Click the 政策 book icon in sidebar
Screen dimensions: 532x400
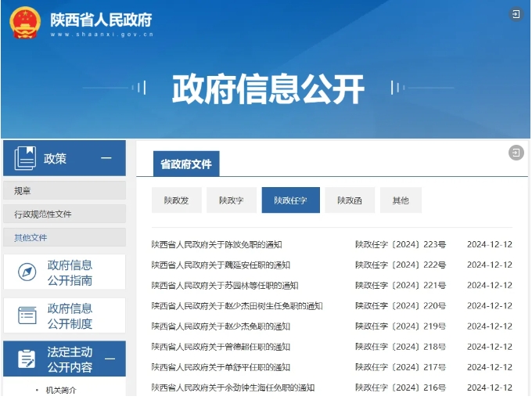click(x=25, y=158)
